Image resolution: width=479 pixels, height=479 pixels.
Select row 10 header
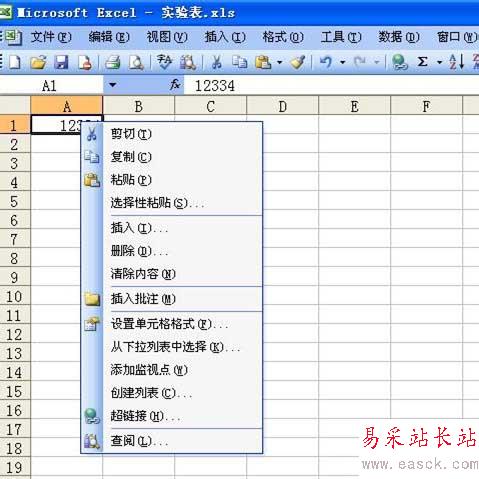15,296
